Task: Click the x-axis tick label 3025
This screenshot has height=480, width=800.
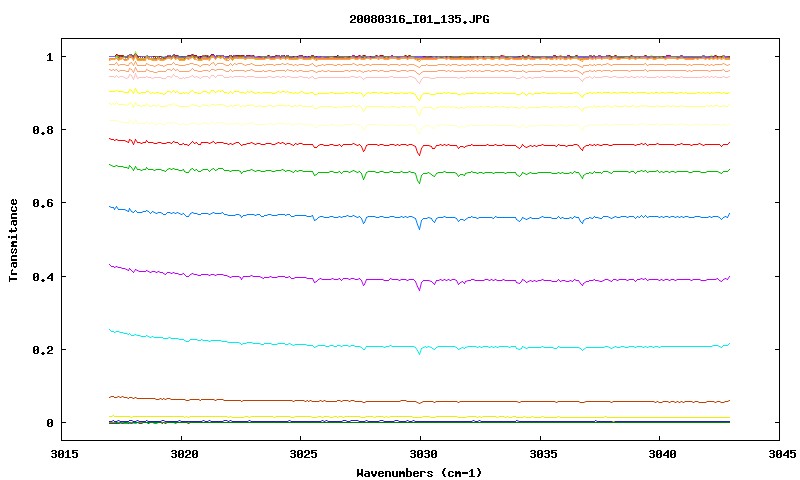Action: tap(303, 454)
